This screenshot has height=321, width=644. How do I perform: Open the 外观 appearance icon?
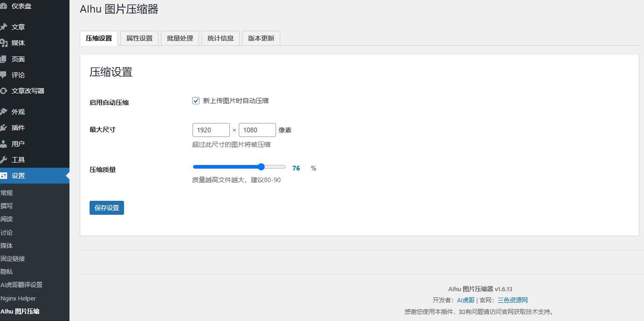coord(7,111)
